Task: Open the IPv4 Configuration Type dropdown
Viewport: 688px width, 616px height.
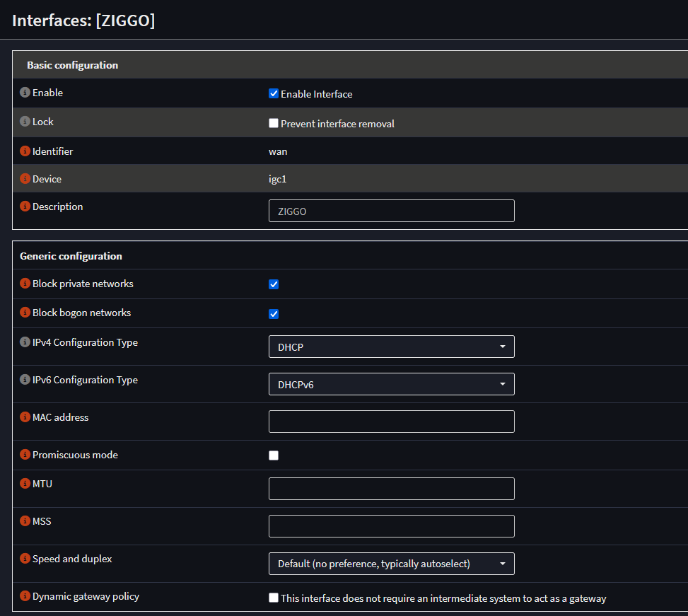Action: (391, 347)
